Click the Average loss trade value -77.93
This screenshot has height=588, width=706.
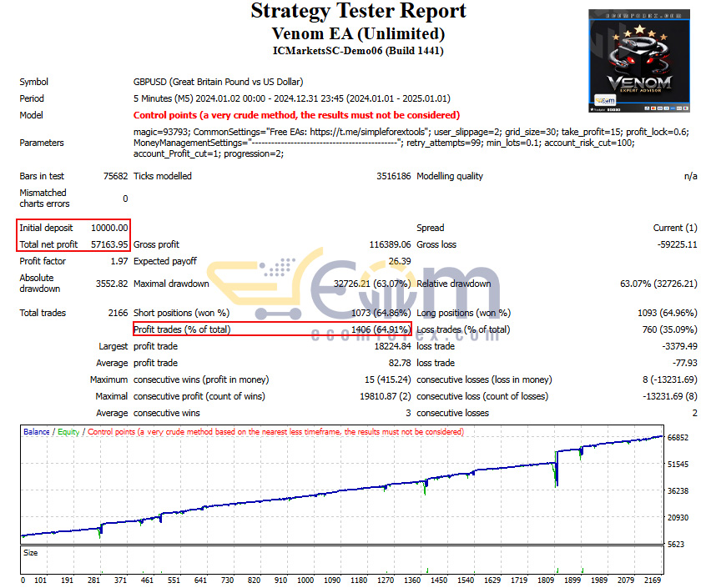pos(685,363)
